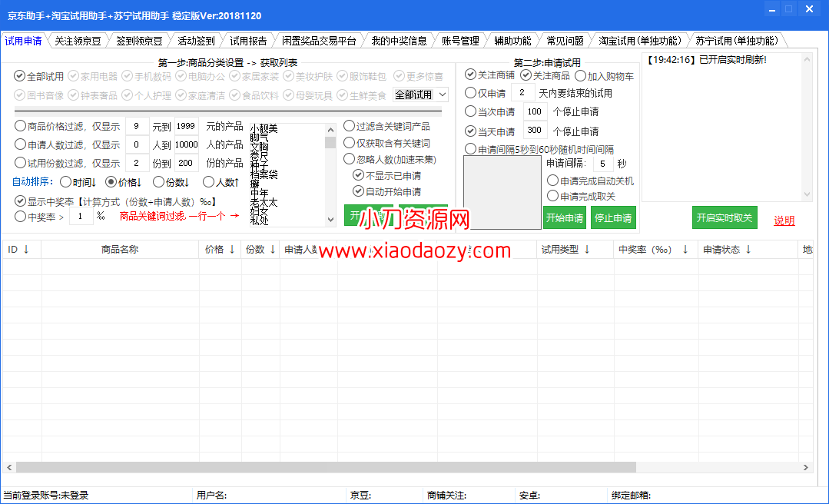
Task: Sort table by ID column header
Action: (x=22, y=249)
